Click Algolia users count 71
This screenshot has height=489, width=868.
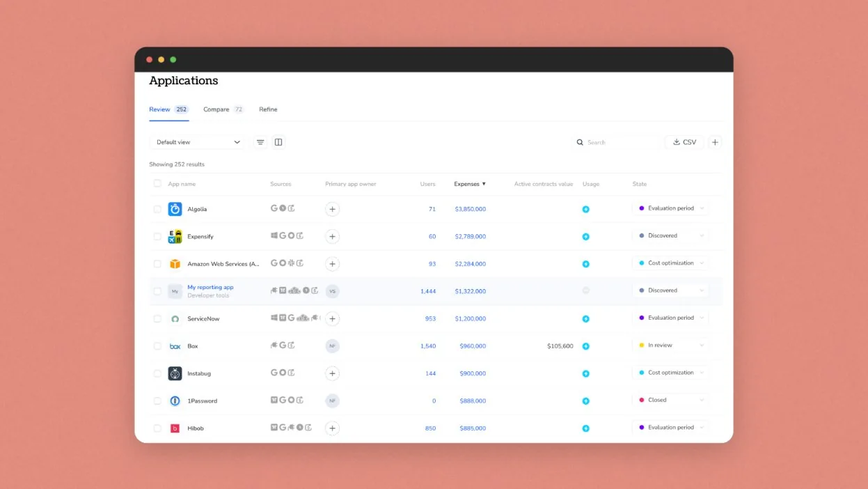tap(432, 209)
